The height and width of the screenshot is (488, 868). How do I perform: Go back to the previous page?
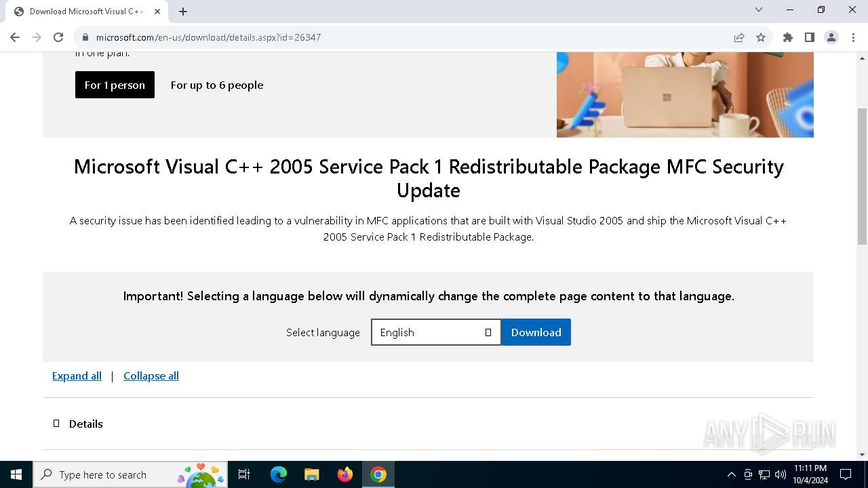[15, 37]
